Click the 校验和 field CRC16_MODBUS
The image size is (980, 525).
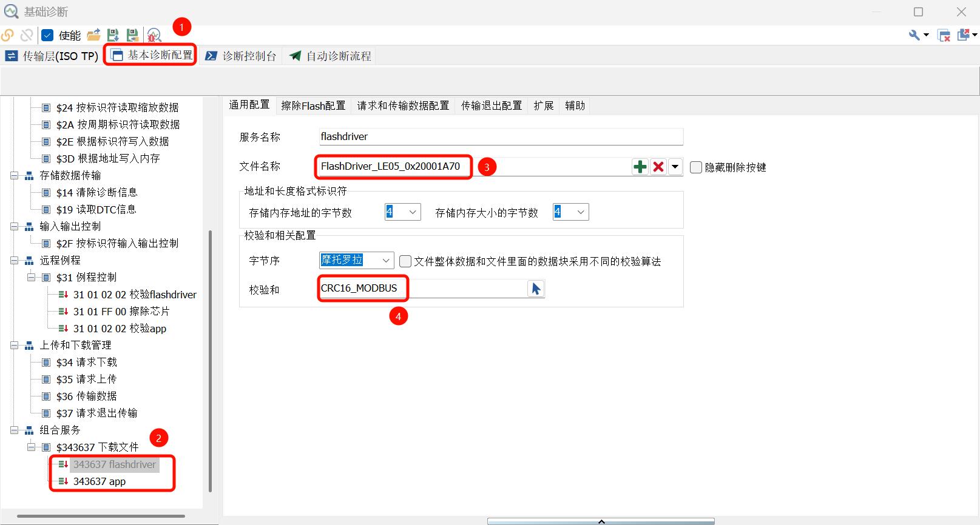coord(423,288)
